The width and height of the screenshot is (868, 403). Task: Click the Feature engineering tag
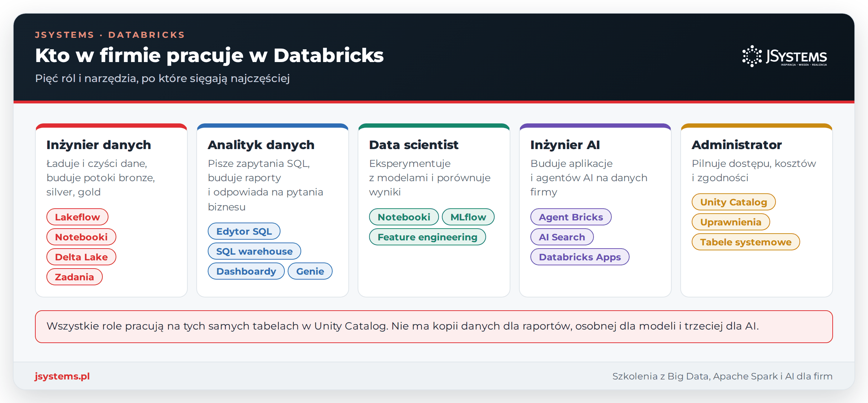428,237
